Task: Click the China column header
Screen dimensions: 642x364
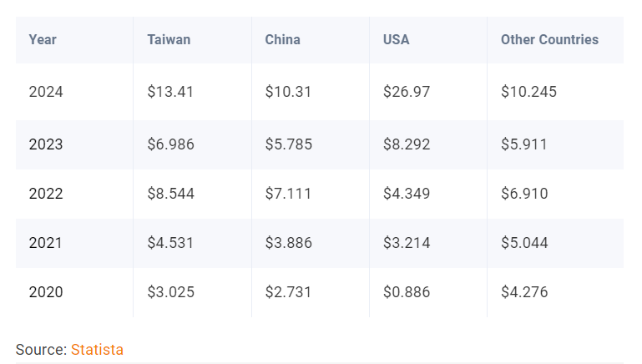Action: [x=282, y=40]
